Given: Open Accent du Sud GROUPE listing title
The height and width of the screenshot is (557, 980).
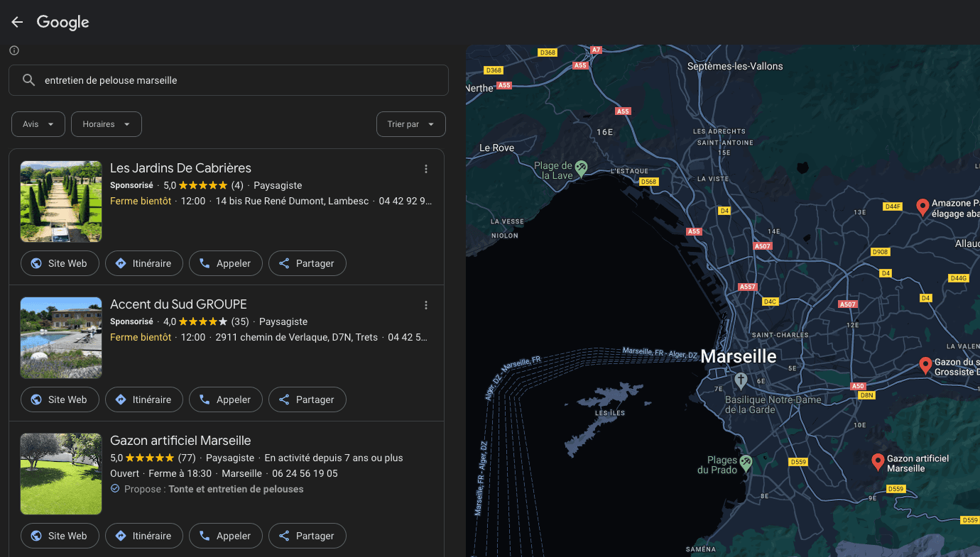Looking at the screenshot, I should point(178,304).
